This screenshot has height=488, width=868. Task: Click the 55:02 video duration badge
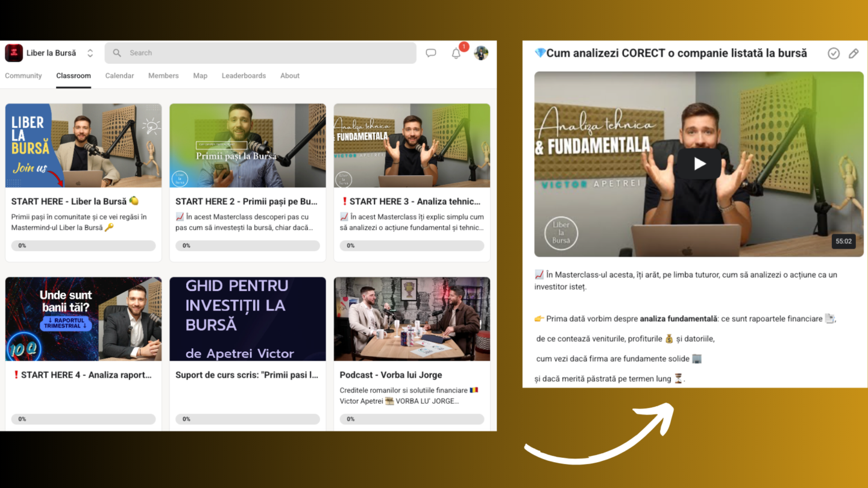click(844, 242)
